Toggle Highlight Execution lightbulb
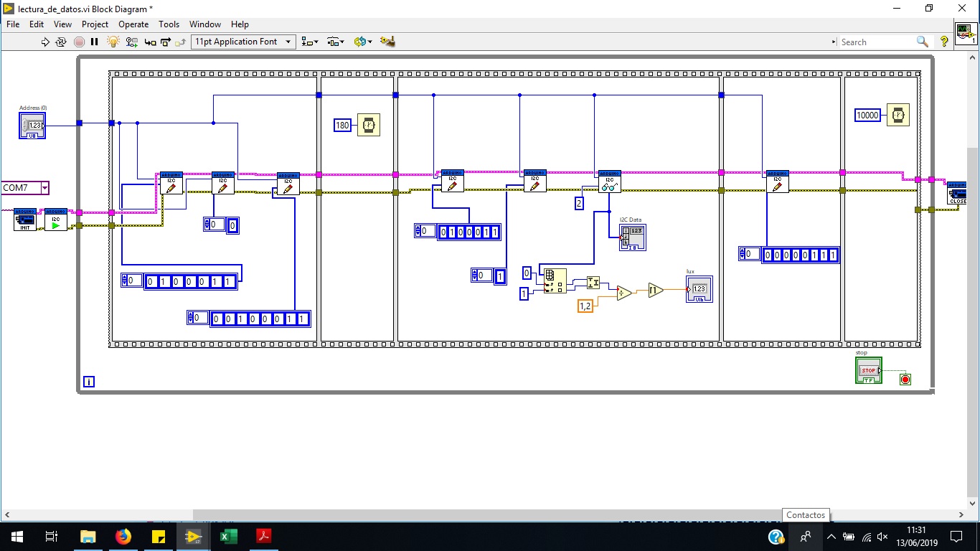 (x=113, y=42)
